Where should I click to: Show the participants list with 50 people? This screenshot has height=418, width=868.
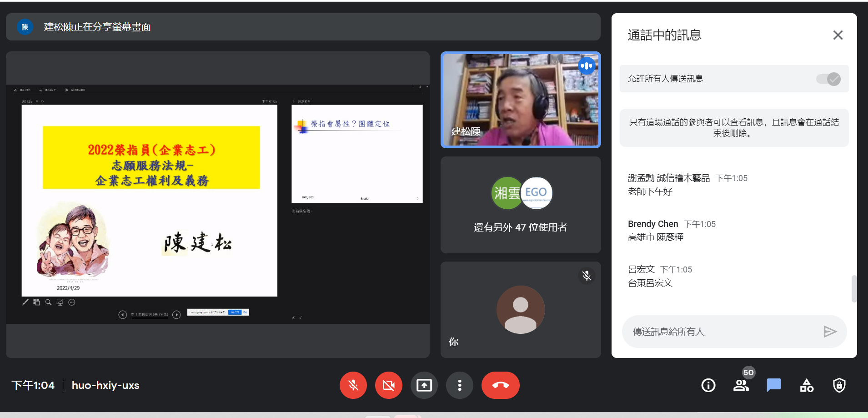pos(741,385)
